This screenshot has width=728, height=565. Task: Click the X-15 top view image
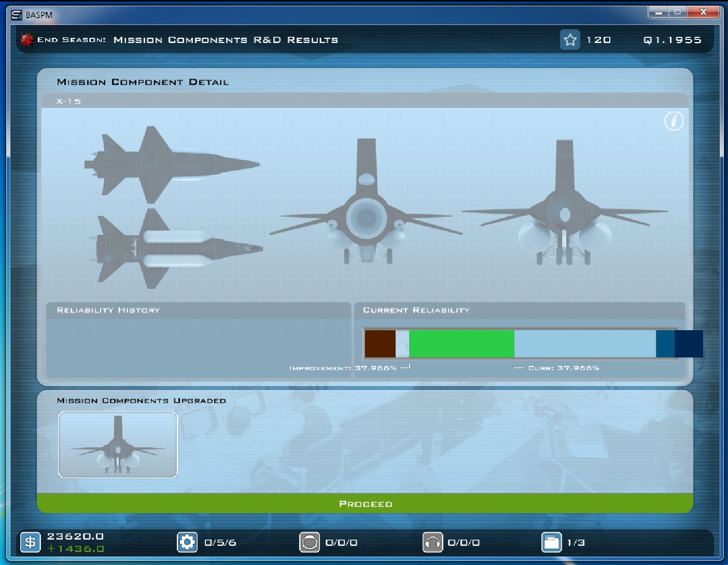point(172,165)
